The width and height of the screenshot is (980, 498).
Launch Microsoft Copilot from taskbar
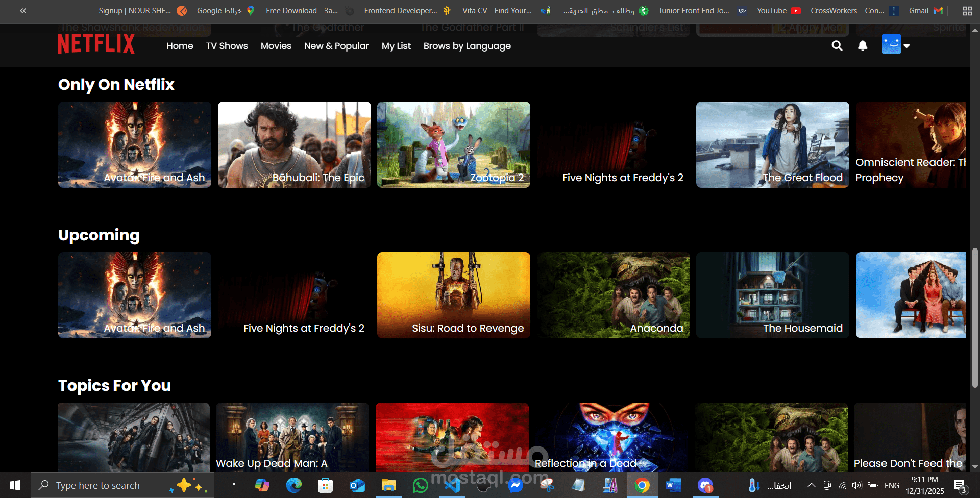pos(262,485)
